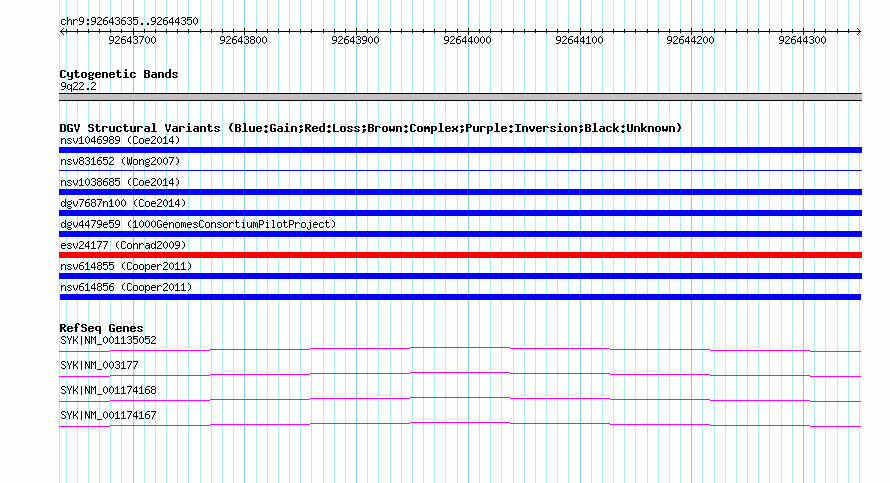This screenshot has height=483, width=890.
Task: Click the magenta intron line of SYK|NM_003177
Action: click(x=460, y=374)
